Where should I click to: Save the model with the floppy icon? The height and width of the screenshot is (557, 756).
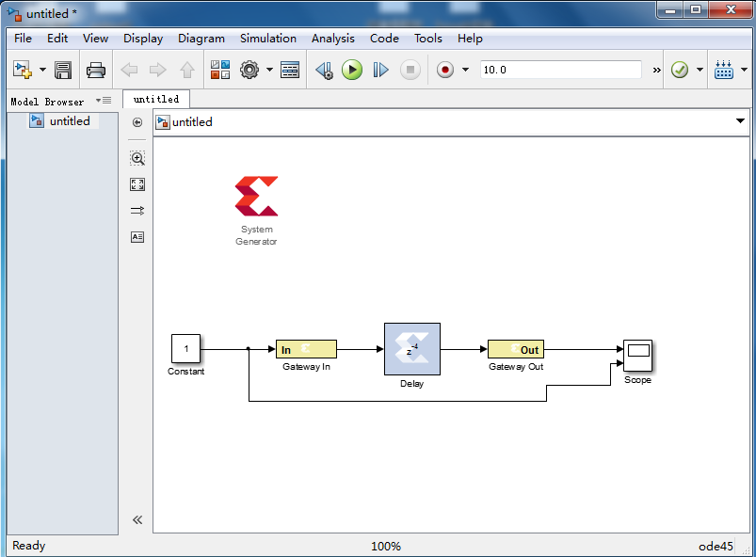click(x=63, y=70)
